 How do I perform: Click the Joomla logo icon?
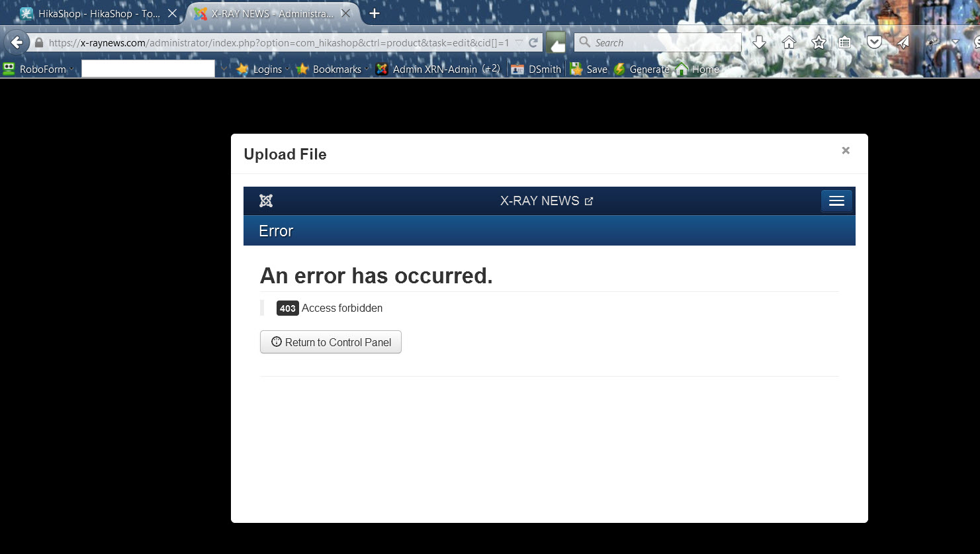tap(266, 201)
